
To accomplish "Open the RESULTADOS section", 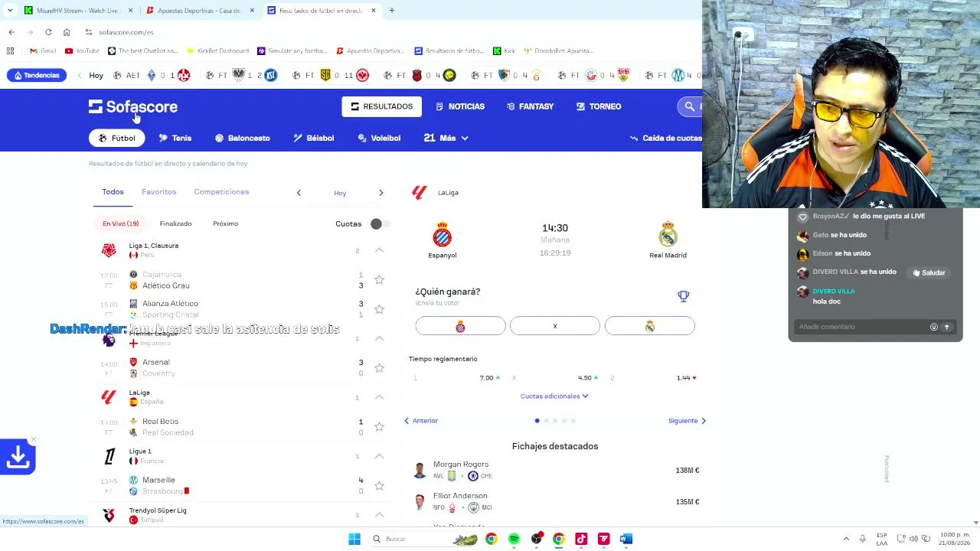I will pyautogui.click(x=381, y=106).
